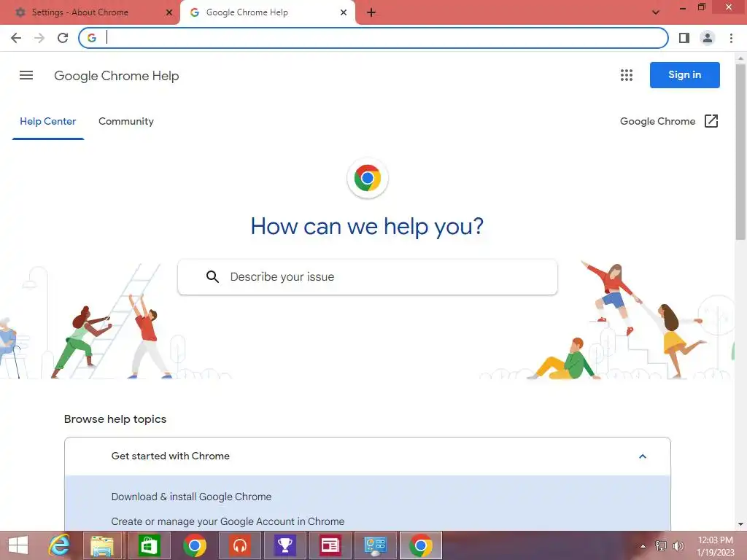Open the Control Panel taskbar icon
747x560 pixels.
(x=376, y=545)
